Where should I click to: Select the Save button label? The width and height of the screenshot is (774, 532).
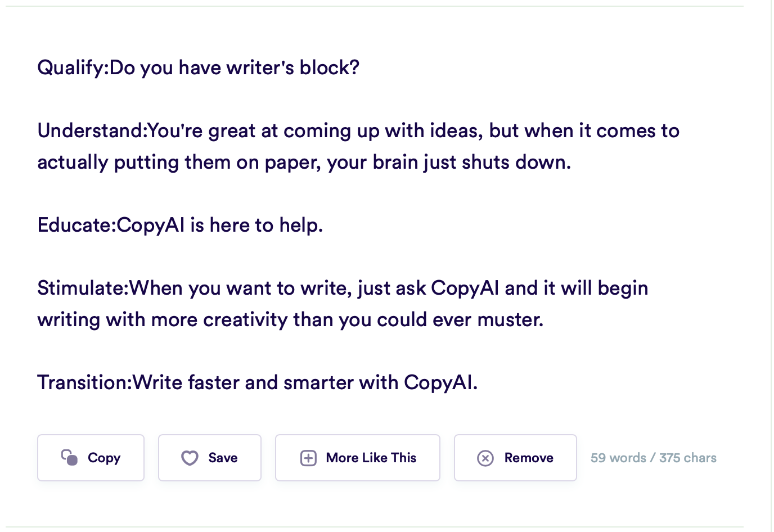(223, 458)
